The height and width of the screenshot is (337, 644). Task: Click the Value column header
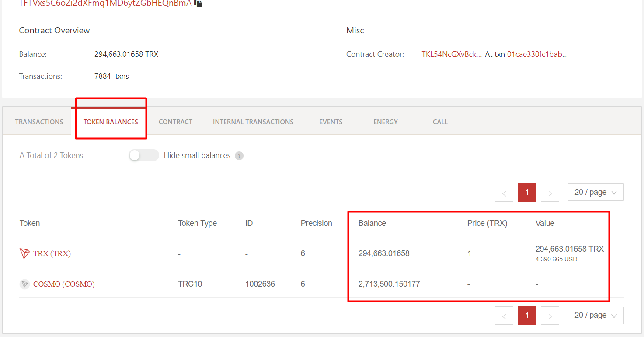click(545, 223)
